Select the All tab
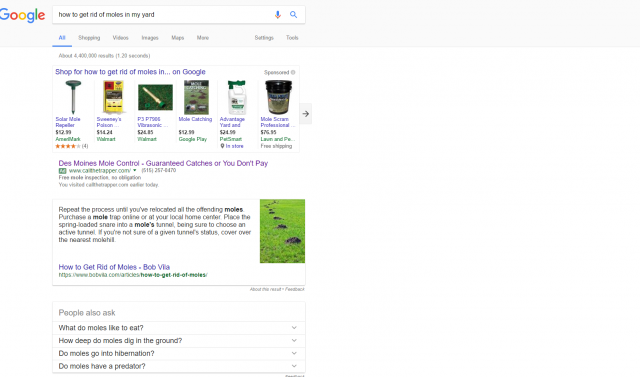 point(62,38)
